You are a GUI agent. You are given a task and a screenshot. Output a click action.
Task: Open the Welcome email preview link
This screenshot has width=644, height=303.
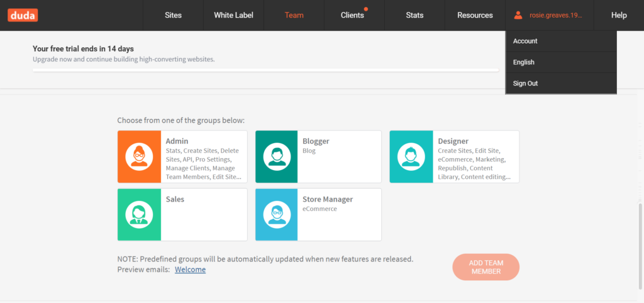pos(190,270)
